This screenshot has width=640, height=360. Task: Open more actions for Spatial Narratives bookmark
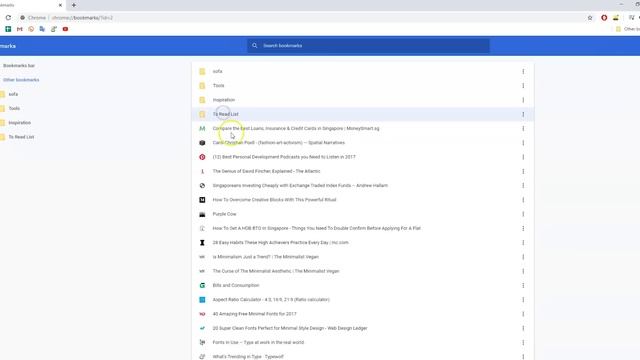523,143
